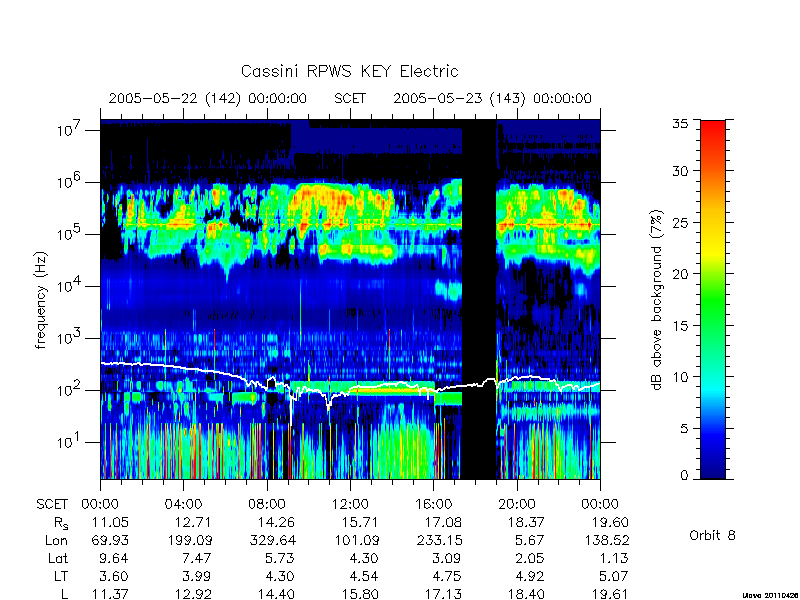Click the Rs value 11.05
Screen dimensions: 800x600
[110, 522]
